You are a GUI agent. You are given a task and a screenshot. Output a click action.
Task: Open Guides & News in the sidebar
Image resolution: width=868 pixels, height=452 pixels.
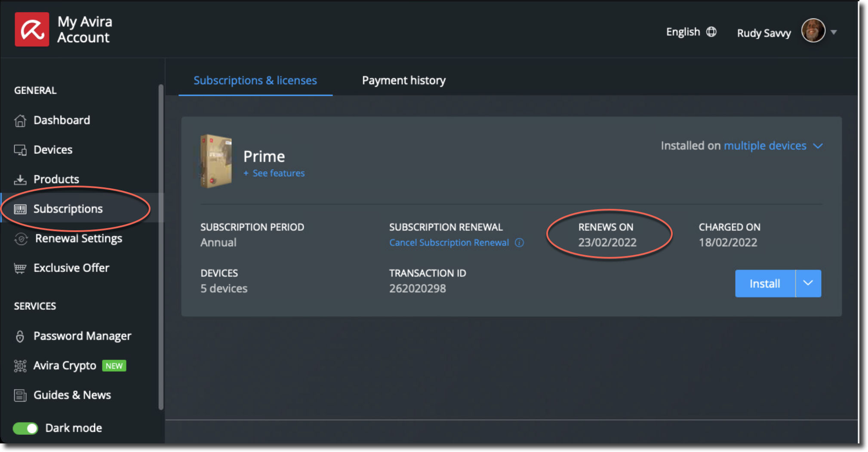coord(72,395)
